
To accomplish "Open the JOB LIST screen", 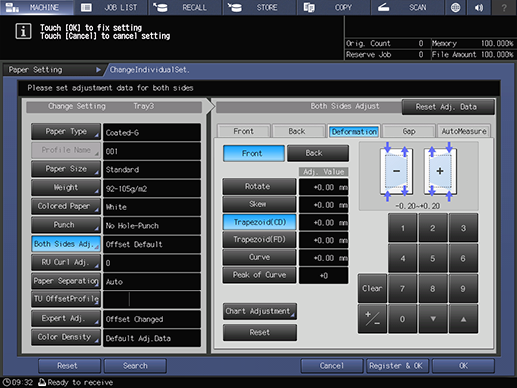I will click(111, 7).
